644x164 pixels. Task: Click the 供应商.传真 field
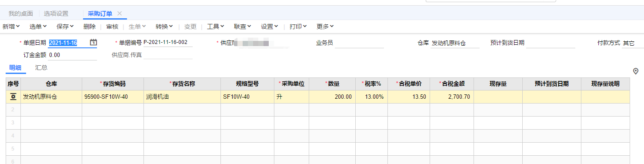click(167, 55)
